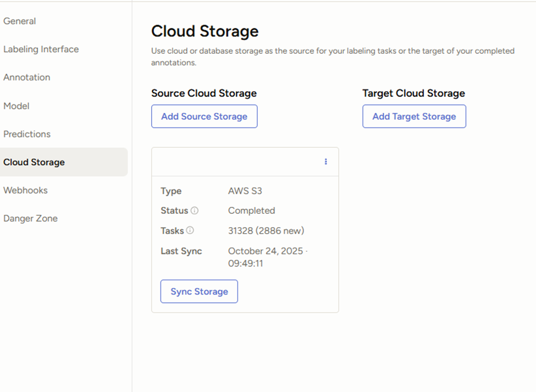Click the Completed status text
536x392 pixels.
[251, 211]
